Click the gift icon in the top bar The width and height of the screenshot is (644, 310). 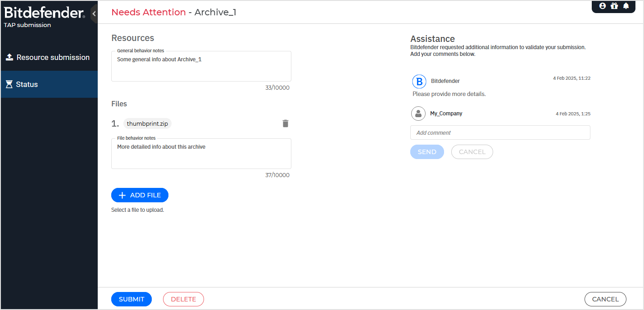(x=614, y=6)
